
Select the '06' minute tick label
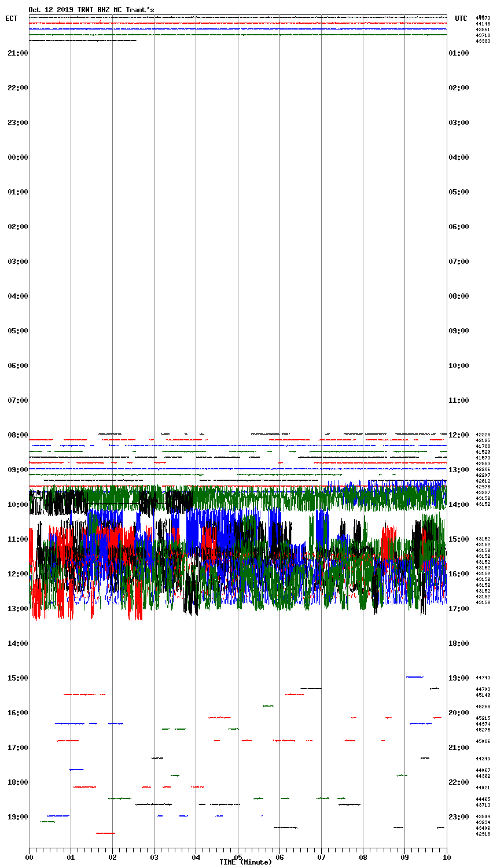[x=279, y=857]
